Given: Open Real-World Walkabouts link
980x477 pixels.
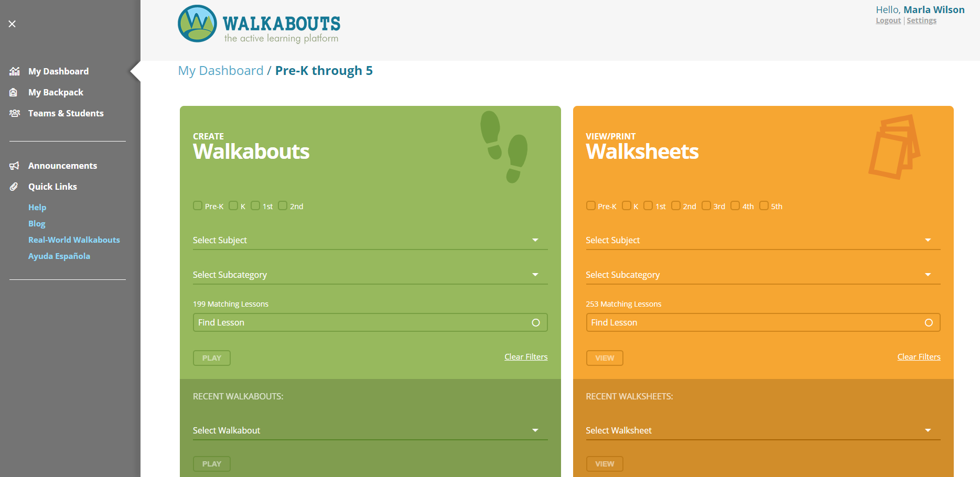Looking at the screenshot, I should tap(74, 240).
